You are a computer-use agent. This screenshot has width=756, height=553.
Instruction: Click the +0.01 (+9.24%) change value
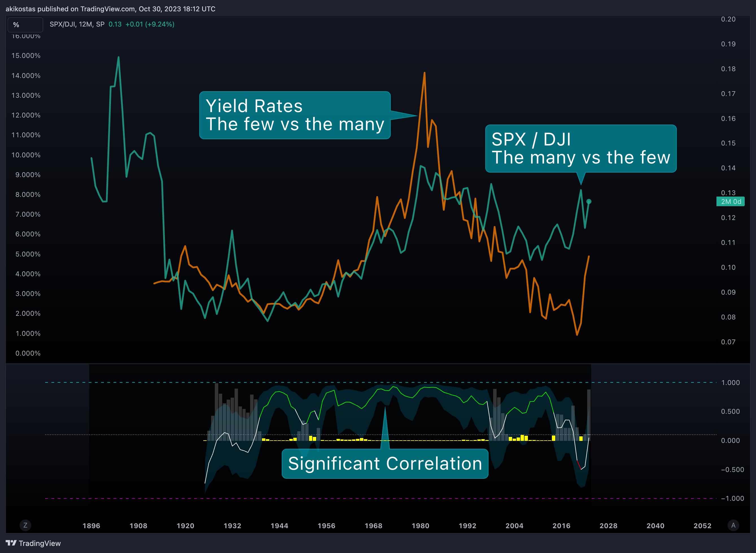[x=150, y=24]
